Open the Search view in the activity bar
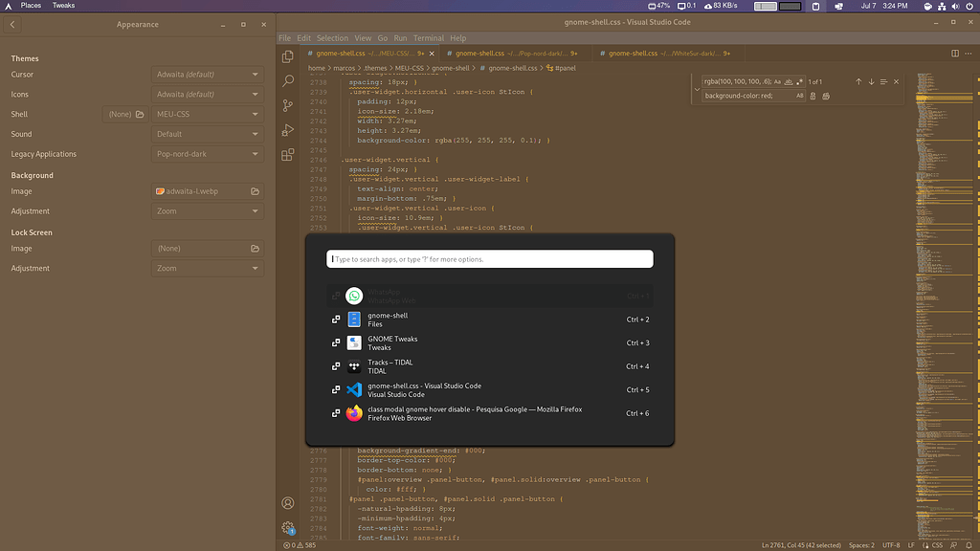Image resolution: width=980 pixels, height=551 pixels. point(287,80)
